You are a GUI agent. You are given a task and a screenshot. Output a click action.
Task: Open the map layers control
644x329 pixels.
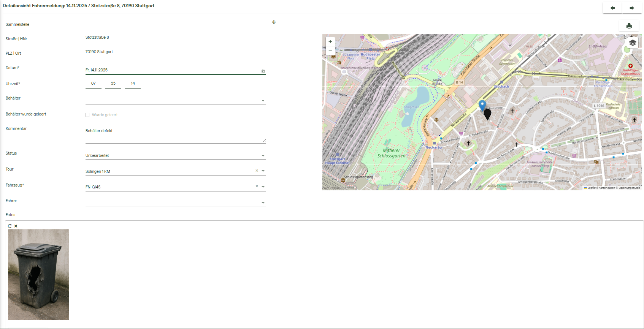coord(632,43)
